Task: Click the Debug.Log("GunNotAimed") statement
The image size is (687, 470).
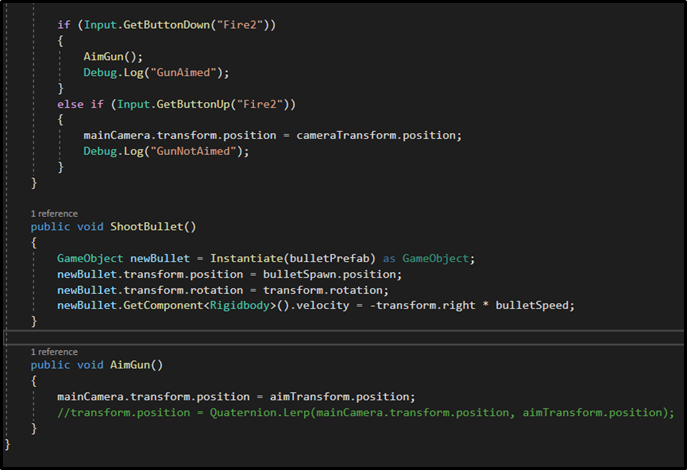Action: tap(166, 152)
